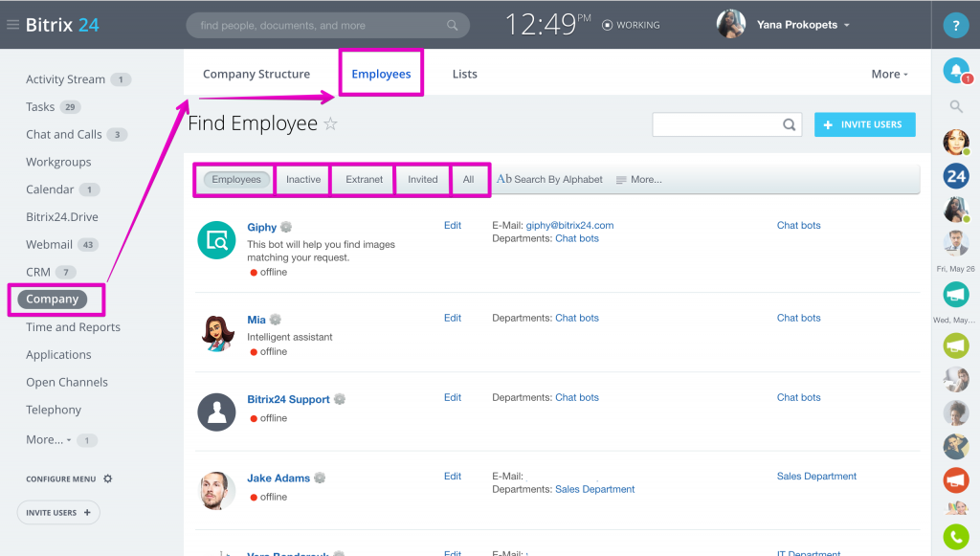This screenshot has height=556, width=980.
Task: Click the magnifier in the top search bar
Action: tap(452, 26)
